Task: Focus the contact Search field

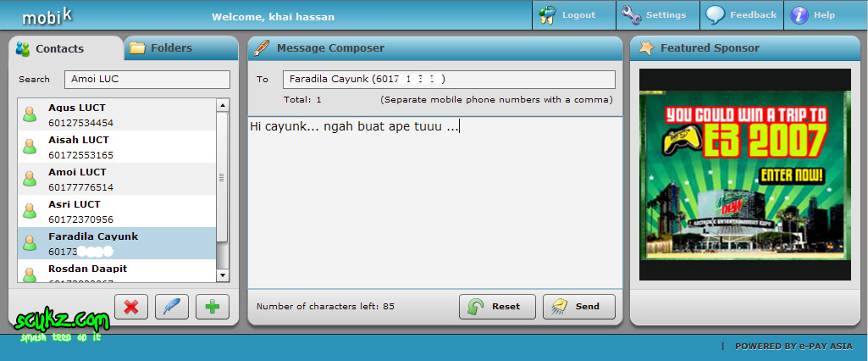Action: [147, 80]
